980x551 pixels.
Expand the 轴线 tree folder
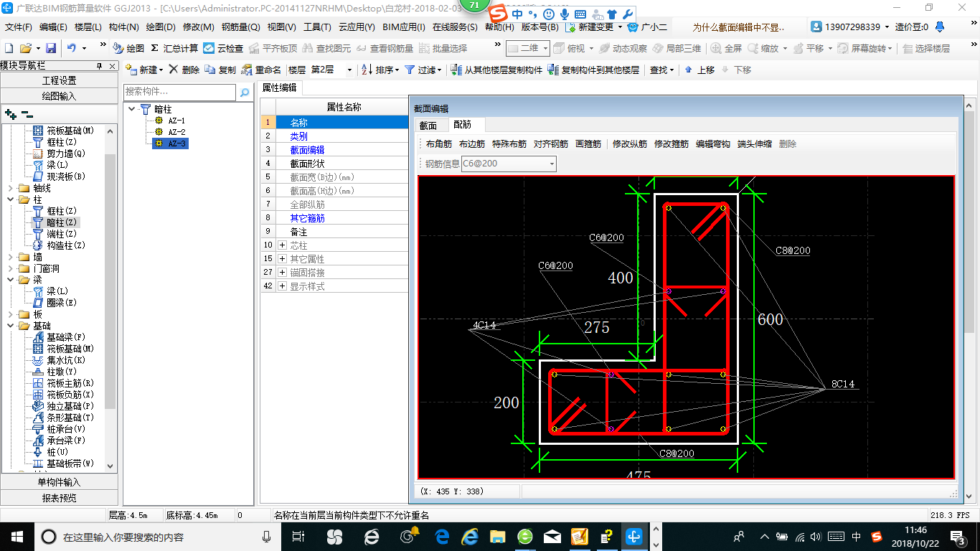point(10,188)
